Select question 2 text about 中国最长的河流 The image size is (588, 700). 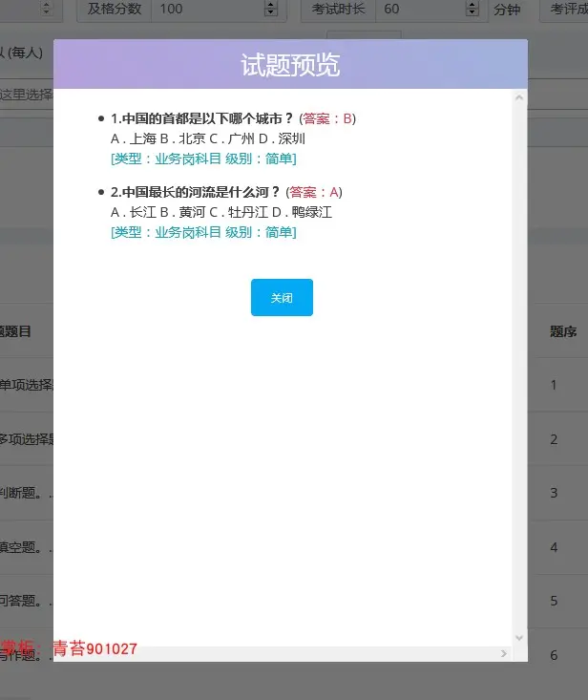195,192
